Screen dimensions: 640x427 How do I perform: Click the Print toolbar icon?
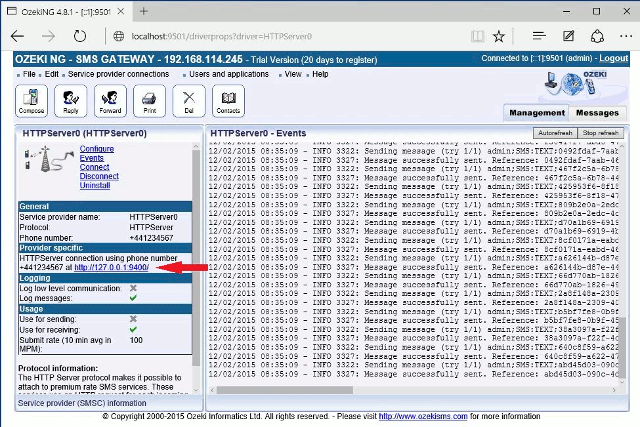[x=149, y=101]
